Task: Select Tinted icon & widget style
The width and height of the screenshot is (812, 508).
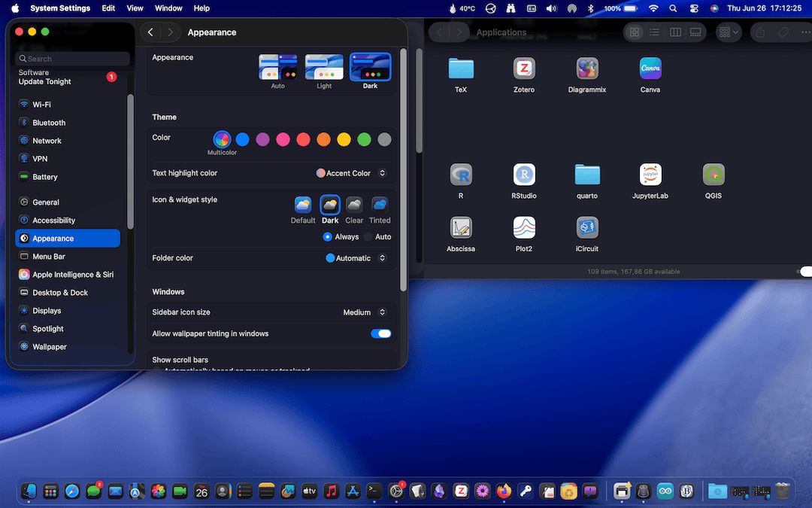Action: coord(380,205)
